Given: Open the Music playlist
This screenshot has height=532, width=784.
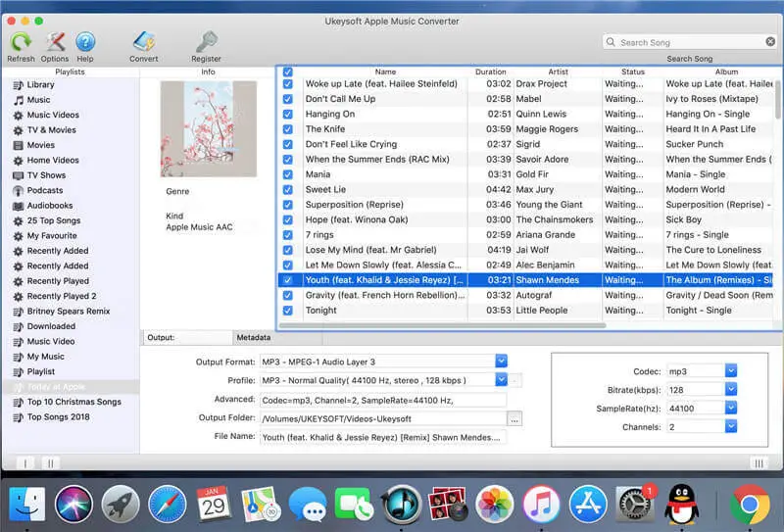Looking at the screenshot, I should 38,100.
